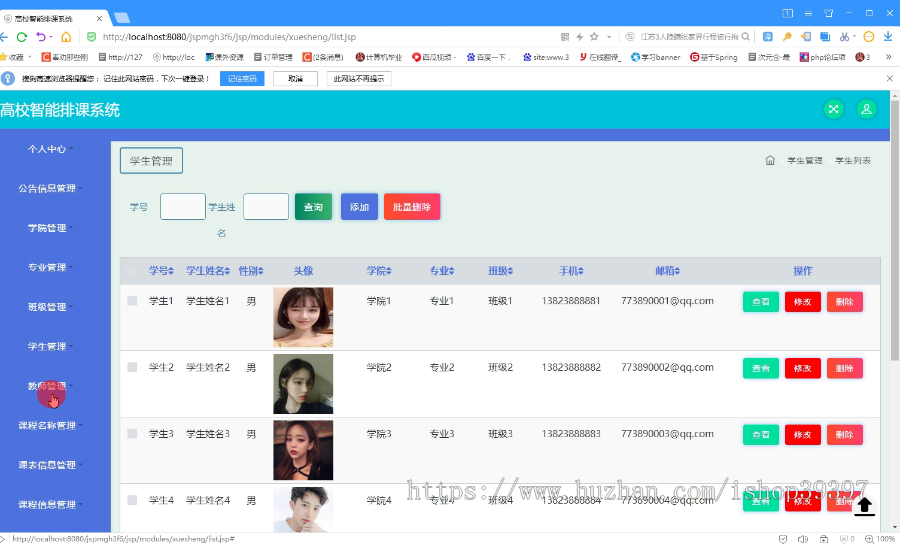The image size is (900, 545).
Task: Check the 学生2 row checkbox
Action: (132, 367)
